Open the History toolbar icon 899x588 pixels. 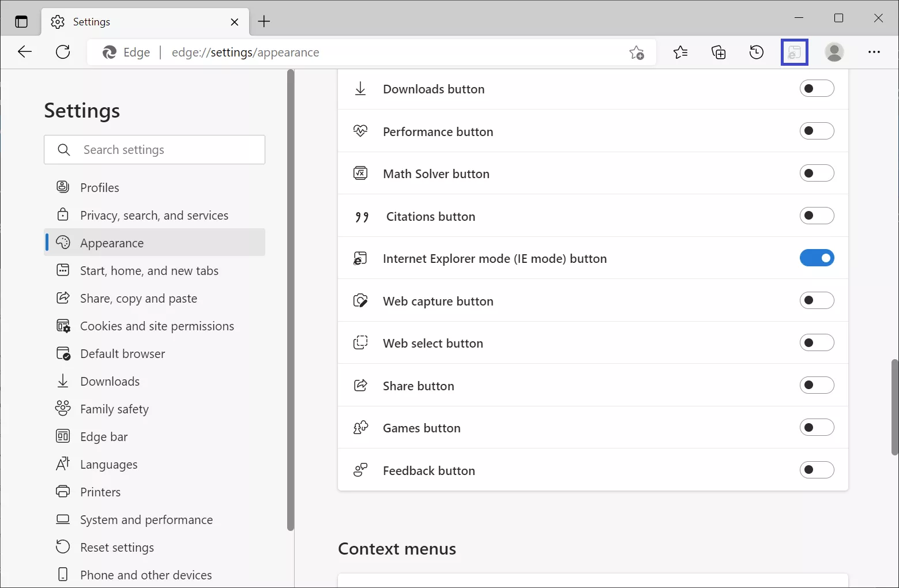pos(757,52)
